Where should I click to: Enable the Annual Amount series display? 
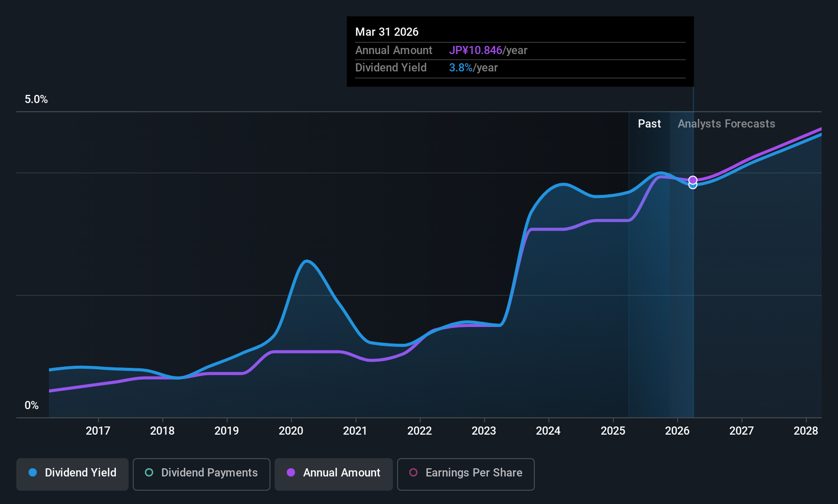(333, 473)
